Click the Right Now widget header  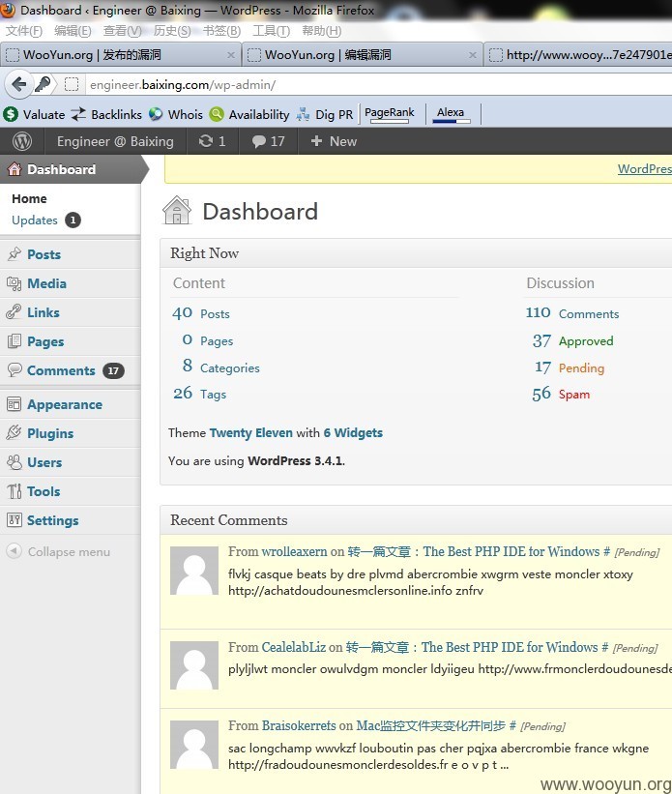pyautogui.click(x=417, y=253)
